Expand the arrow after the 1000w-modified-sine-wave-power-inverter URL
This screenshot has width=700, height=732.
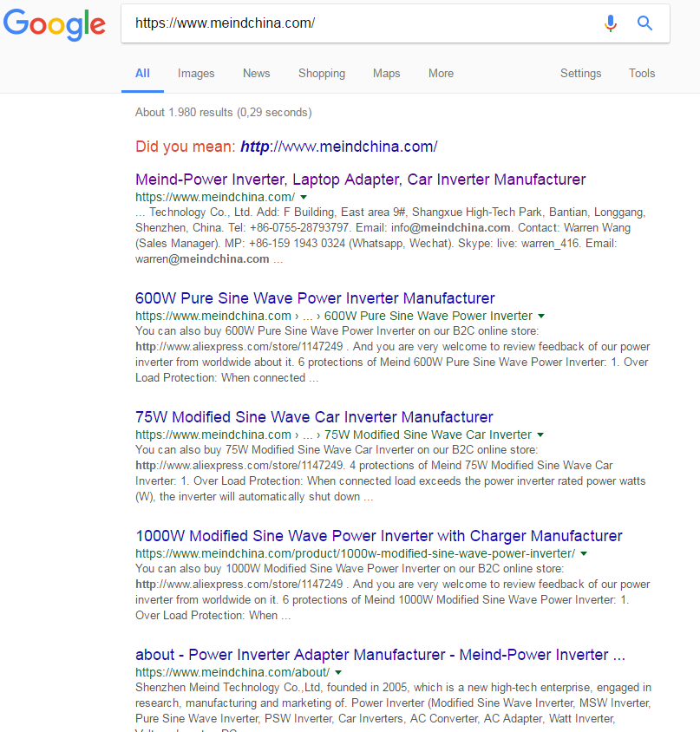[583, 553]
